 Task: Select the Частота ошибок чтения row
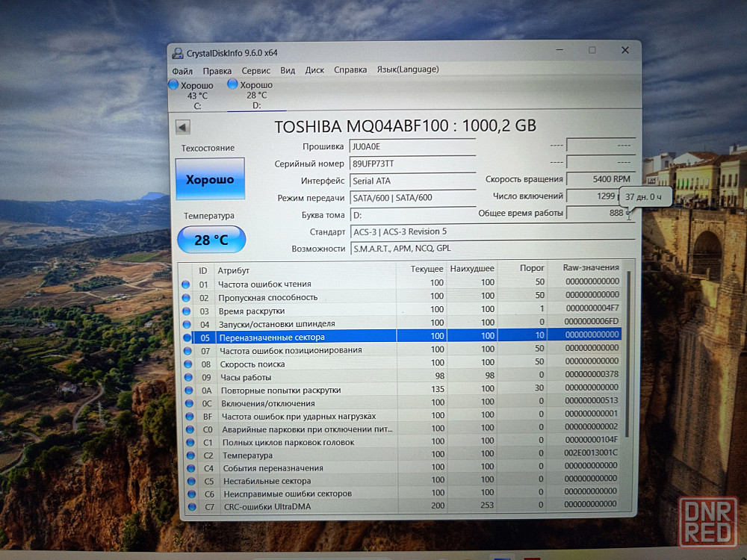click(x=400, y=283)
